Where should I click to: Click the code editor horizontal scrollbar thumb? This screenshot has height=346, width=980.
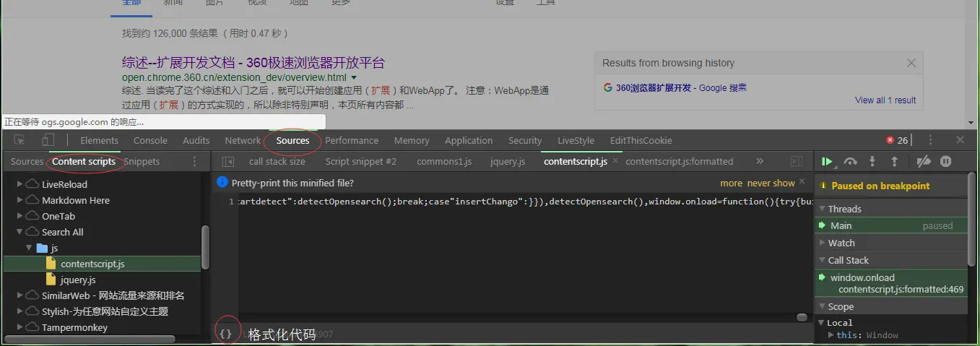point(802,317)
